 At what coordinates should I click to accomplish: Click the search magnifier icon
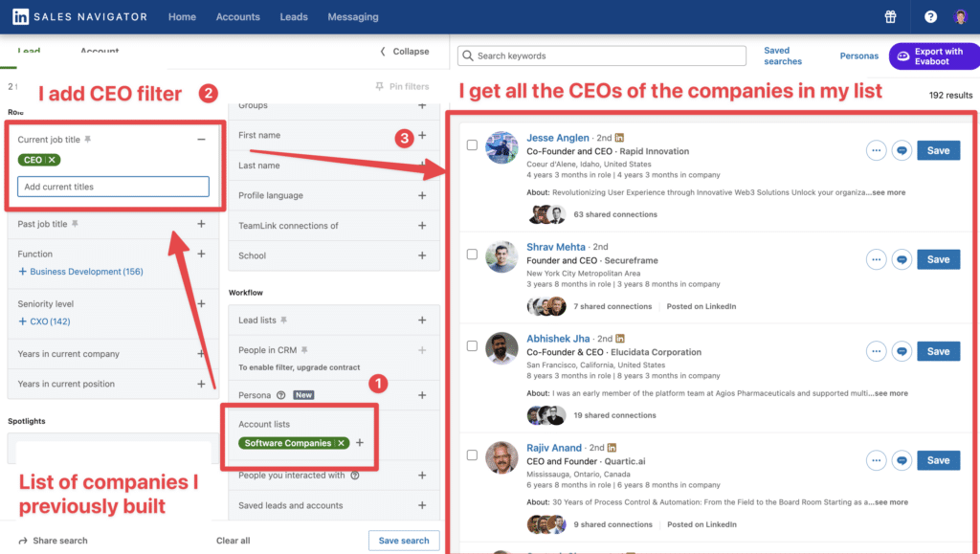(467, 55)
